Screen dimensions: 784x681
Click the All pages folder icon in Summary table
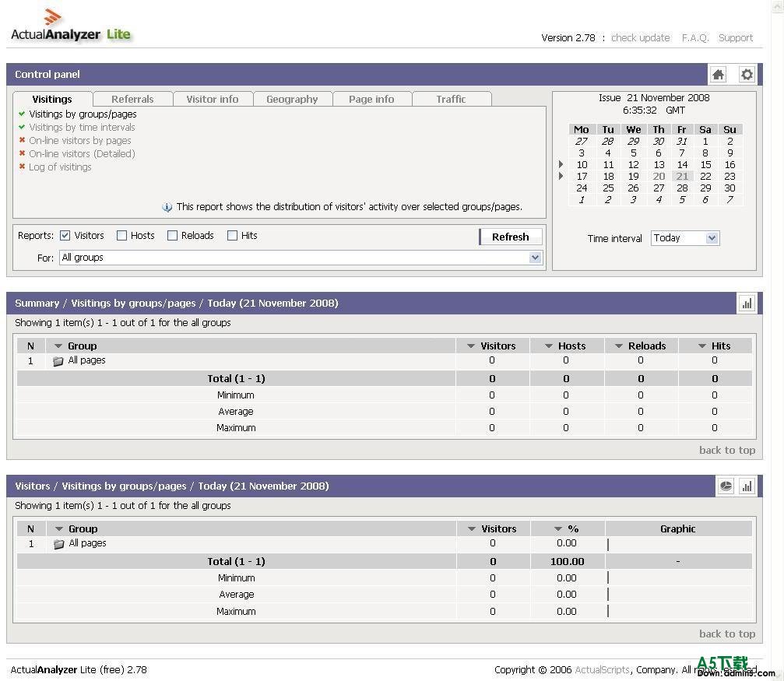click(x=58, y=361)
